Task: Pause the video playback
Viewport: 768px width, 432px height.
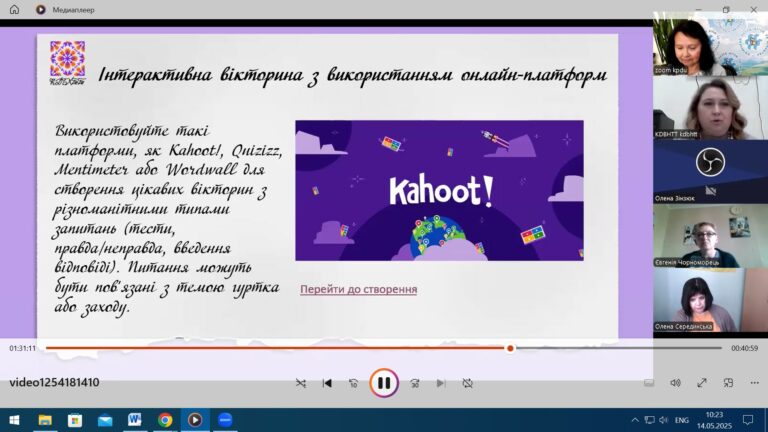Action: coord(384,382)
